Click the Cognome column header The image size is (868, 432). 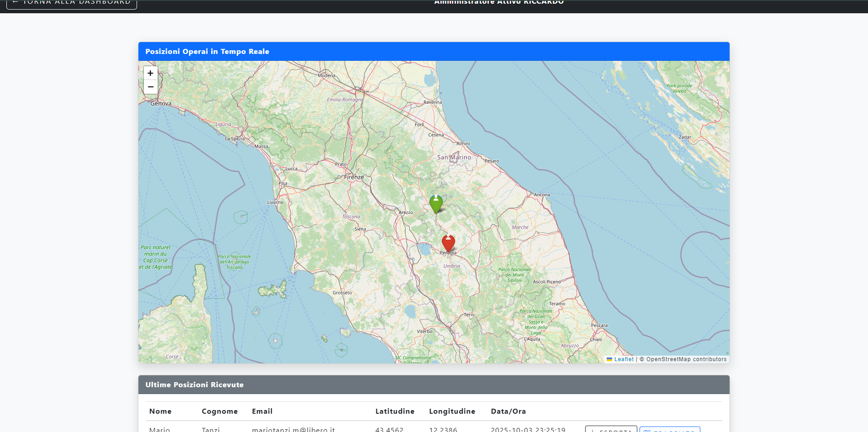coord(220,411)
